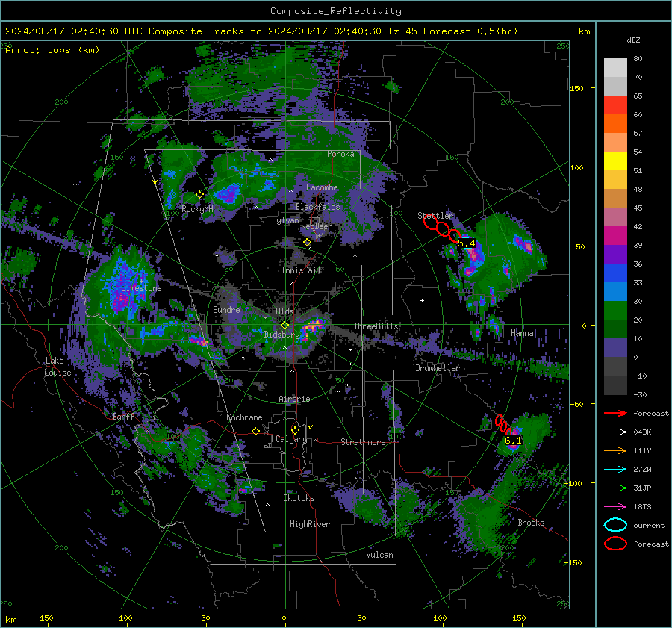Click the yellow diamond marker near RockyMH
This screenshot has width=672, height=628.
point(199,195)
